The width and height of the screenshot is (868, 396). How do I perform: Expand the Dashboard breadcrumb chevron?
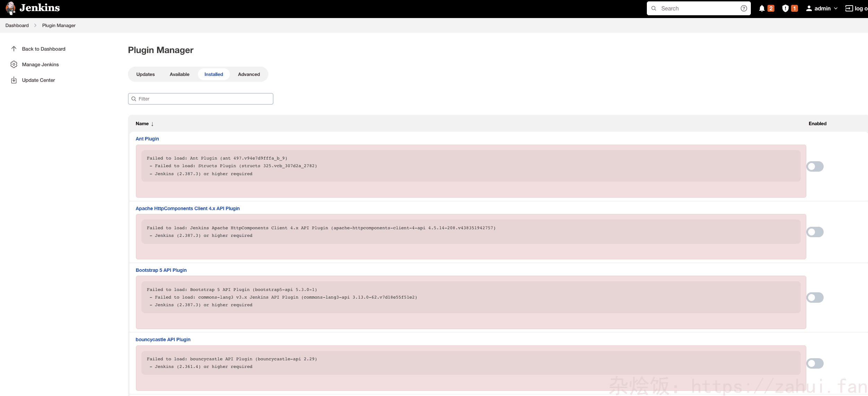tap(35, 26)
